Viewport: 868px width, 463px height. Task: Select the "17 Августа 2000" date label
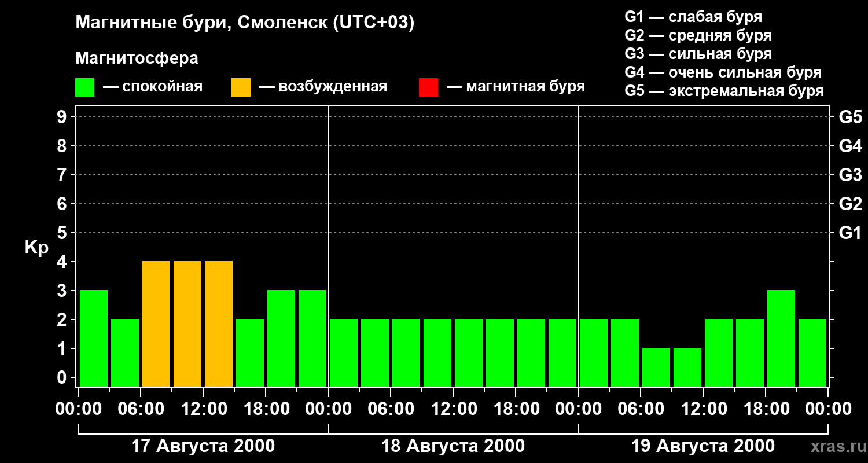(203, 446)
